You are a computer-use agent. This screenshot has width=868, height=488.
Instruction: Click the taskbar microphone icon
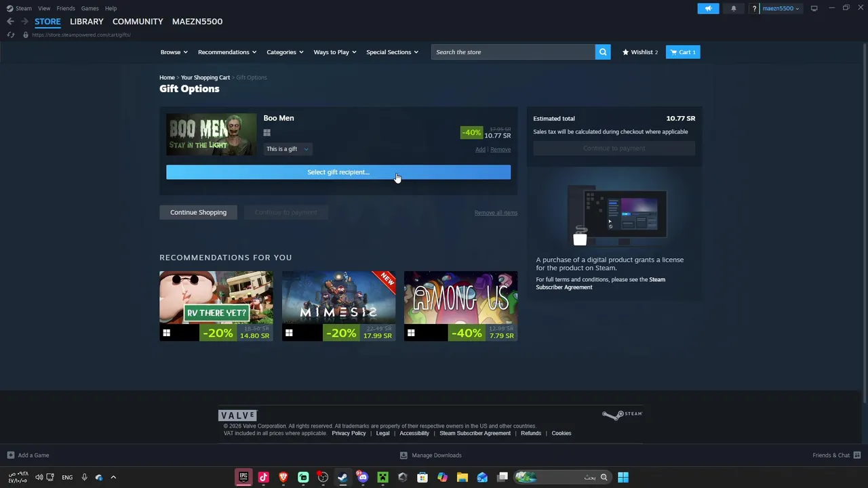coord(84,477)
